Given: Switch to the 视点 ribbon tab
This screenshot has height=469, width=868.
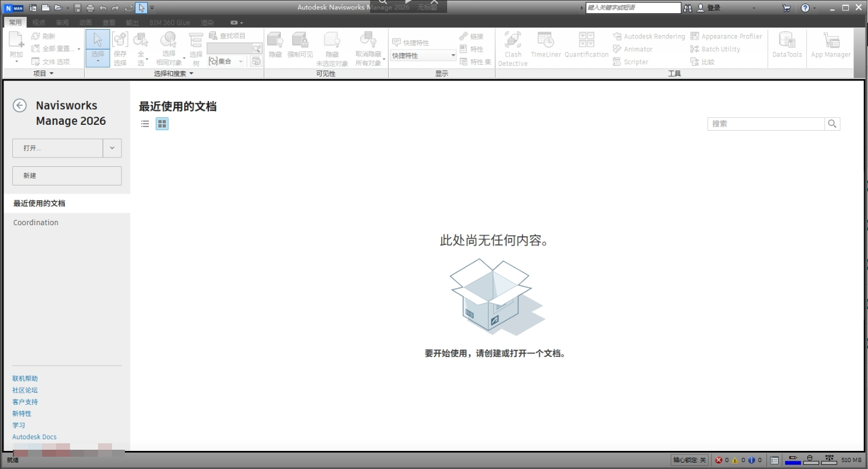Looking at the screenshot, I should [x=39, y=23].
